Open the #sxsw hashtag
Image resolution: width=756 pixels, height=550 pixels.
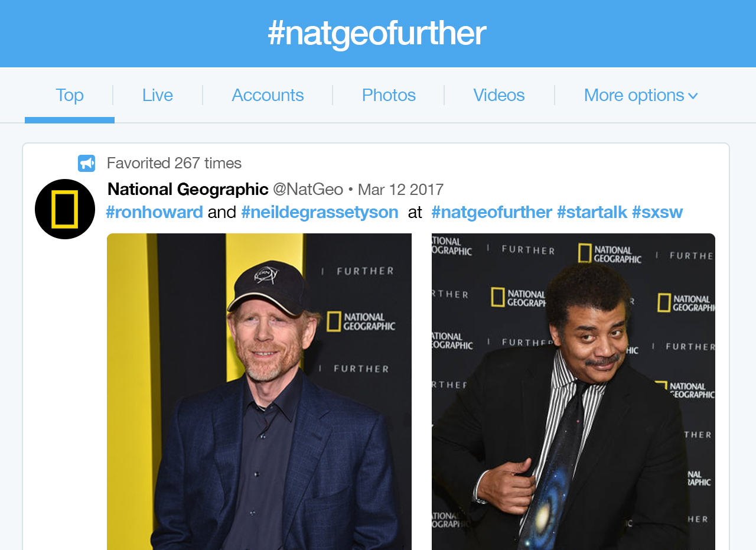click(x=657, y=211)
